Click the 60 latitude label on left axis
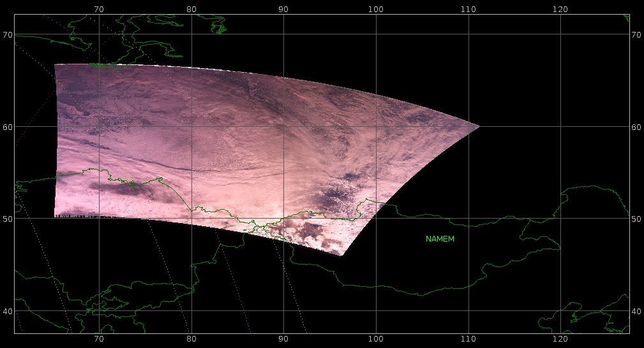Image resolution: width=644 pixels, height=348 pixels. (8, 127)
